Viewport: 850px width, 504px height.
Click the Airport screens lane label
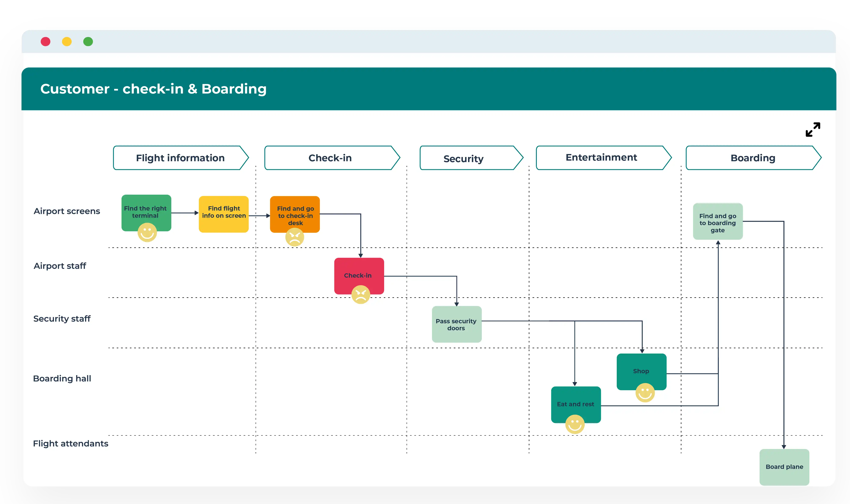click(67, 211)
